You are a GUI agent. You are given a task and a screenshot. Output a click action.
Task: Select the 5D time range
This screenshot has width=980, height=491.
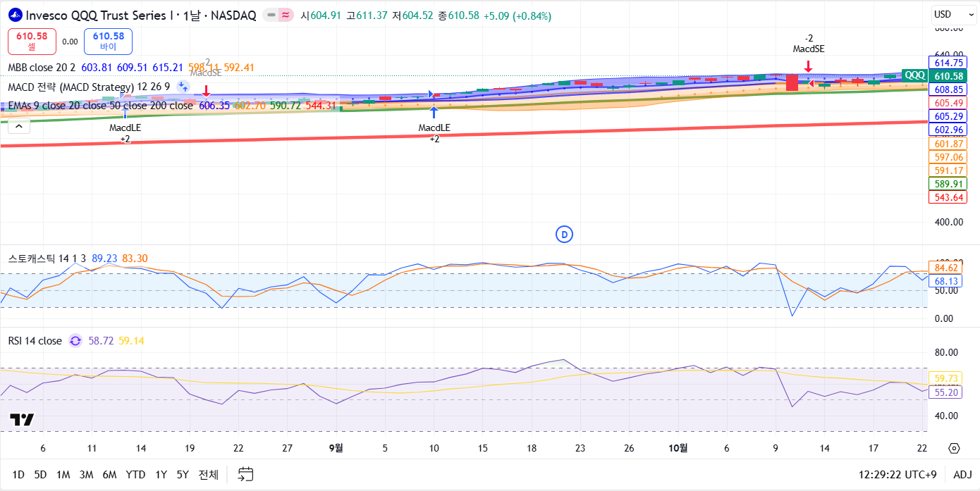pos(40,475)
